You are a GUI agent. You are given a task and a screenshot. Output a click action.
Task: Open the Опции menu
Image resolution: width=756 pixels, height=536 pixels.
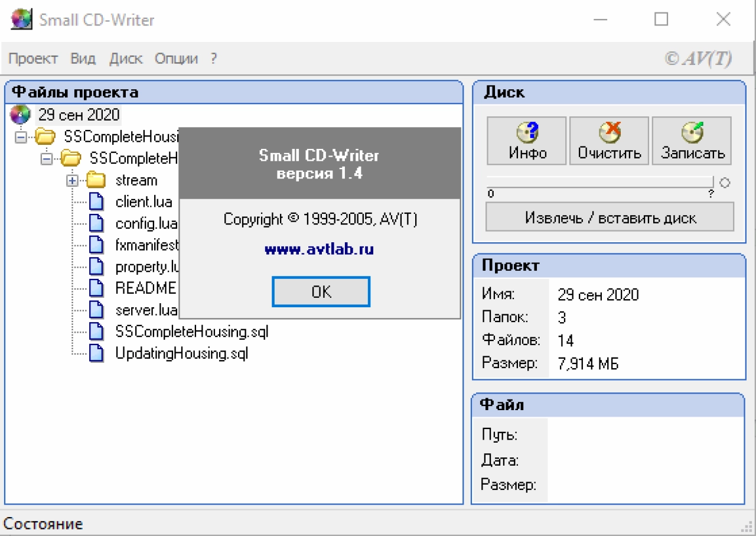176,59
